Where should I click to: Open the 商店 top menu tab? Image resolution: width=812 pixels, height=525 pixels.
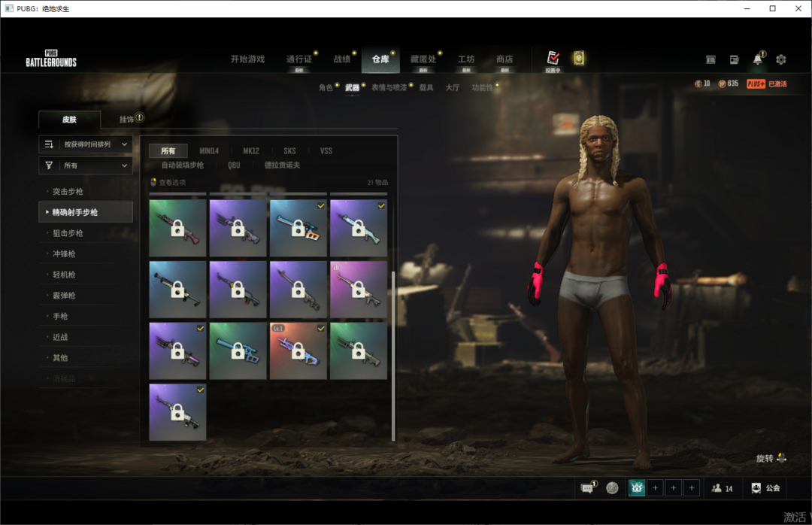click(x=504, y=59)
